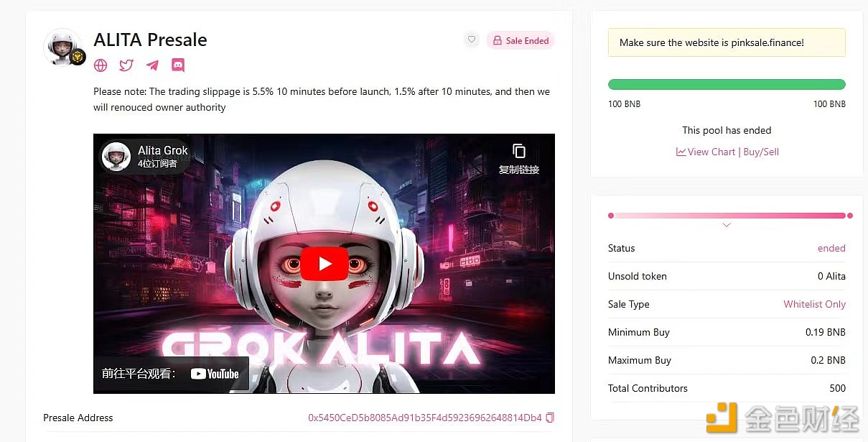The width and height of the screenshot is (868, 442).
Task: Click the Alita Grok channel title
Action: coord(163,150)
